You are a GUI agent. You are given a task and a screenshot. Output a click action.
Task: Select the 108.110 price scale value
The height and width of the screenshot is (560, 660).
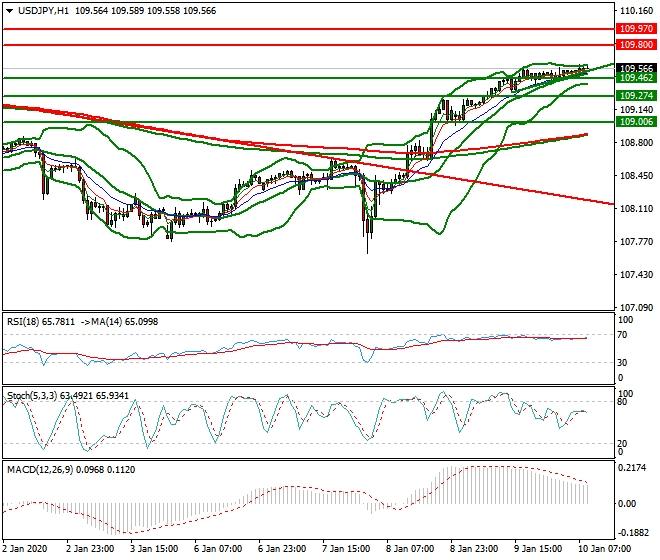(636, 209)
